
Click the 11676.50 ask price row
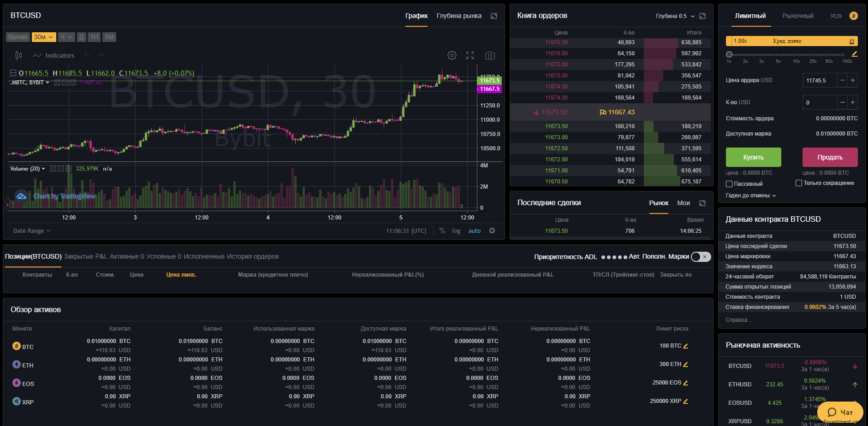(610, 42)
